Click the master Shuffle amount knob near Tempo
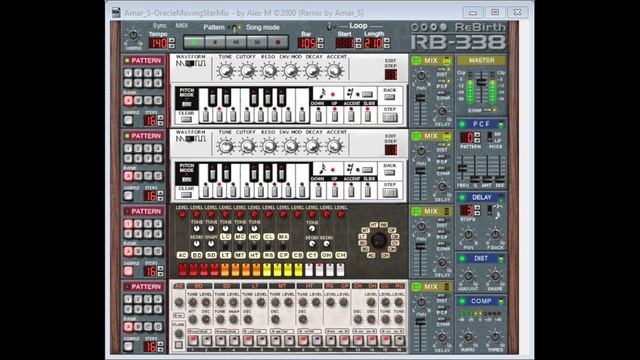Image resolution: width=640 pixels, height=360 pixels. click(x=133, y=36)
